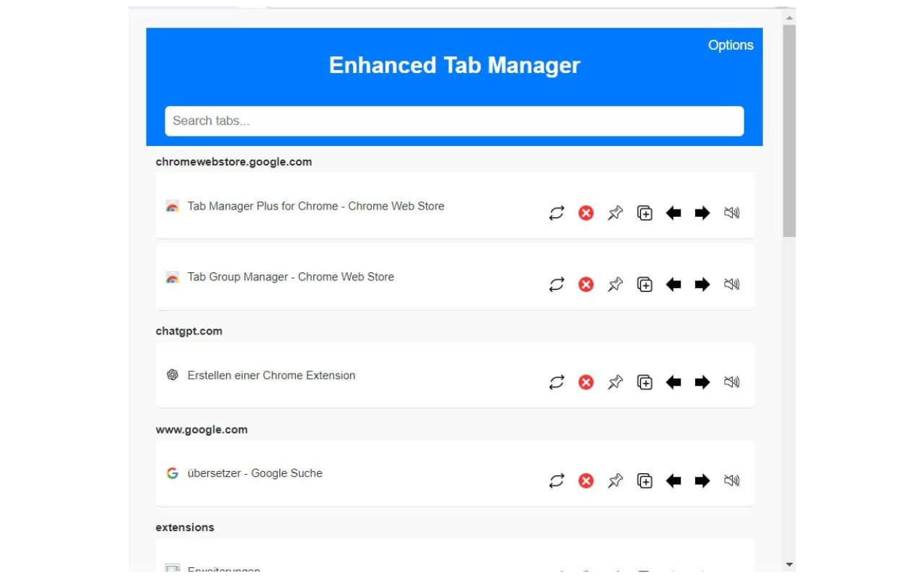Close the übersetzer Google Suche tab
924x578 pixels.
pos(586,480)
